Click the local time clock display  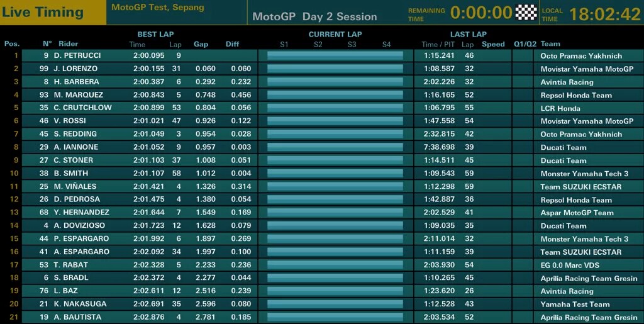605,14
